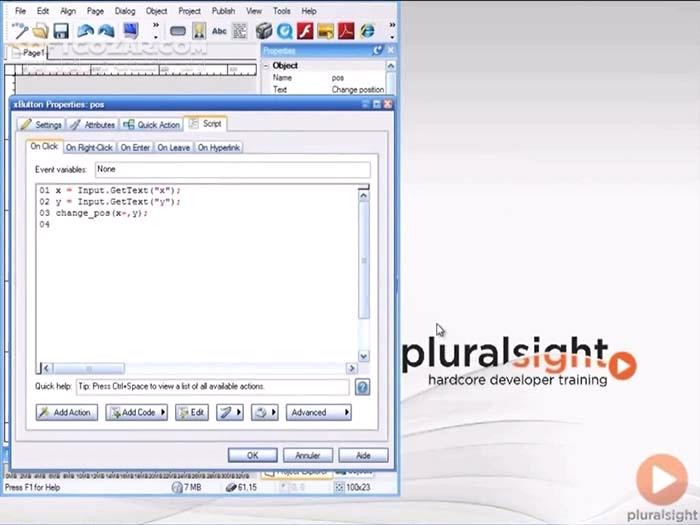The height and width of the screenshot is (525, 700).
Task: Confirm with the OK button
Action: click(x=253, y=455)
